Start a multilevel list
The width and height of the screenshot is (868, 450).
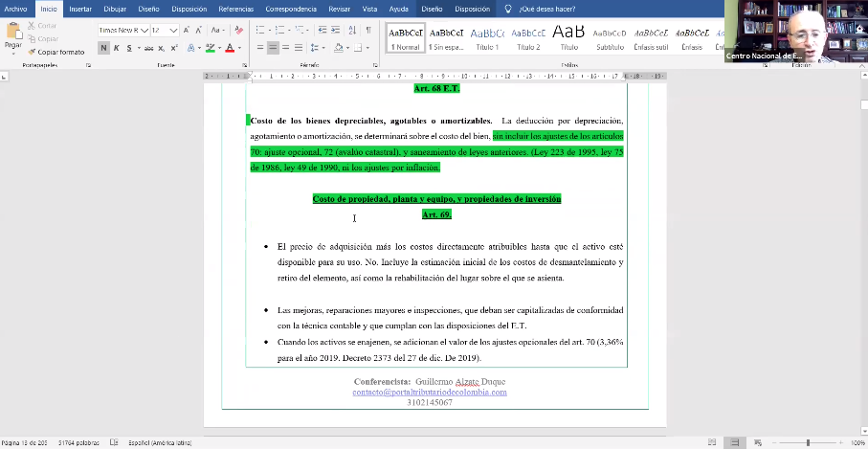click(299, 30)
